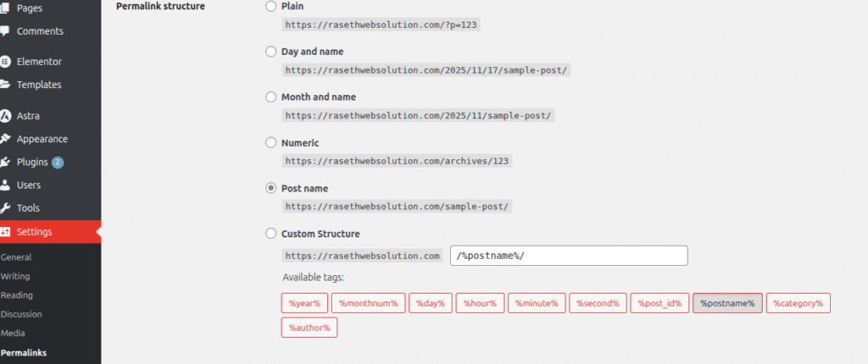Click the custom structure text field
The height and width of the screenshot is (364, 868).
[568, 256]
